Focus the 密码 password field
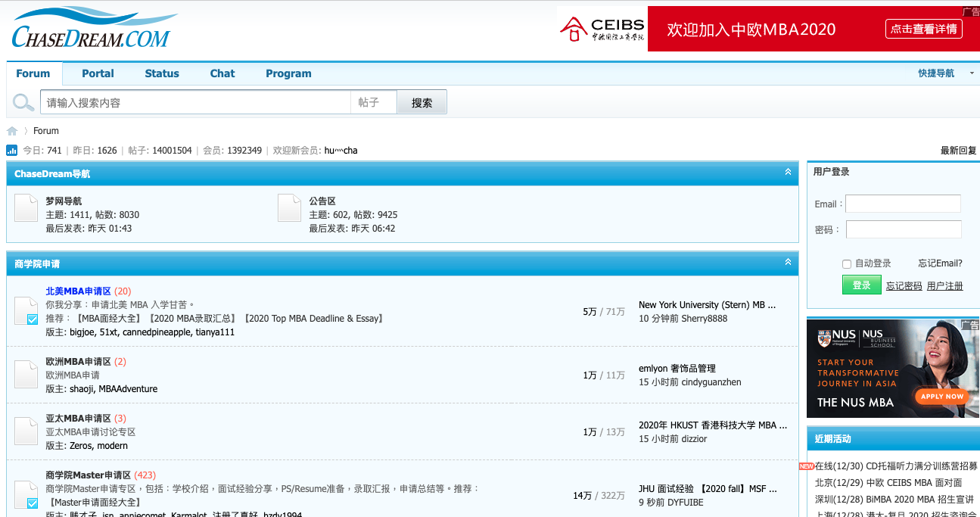Image resolution: width=980 pixels, height=517 pixels. 904,229
